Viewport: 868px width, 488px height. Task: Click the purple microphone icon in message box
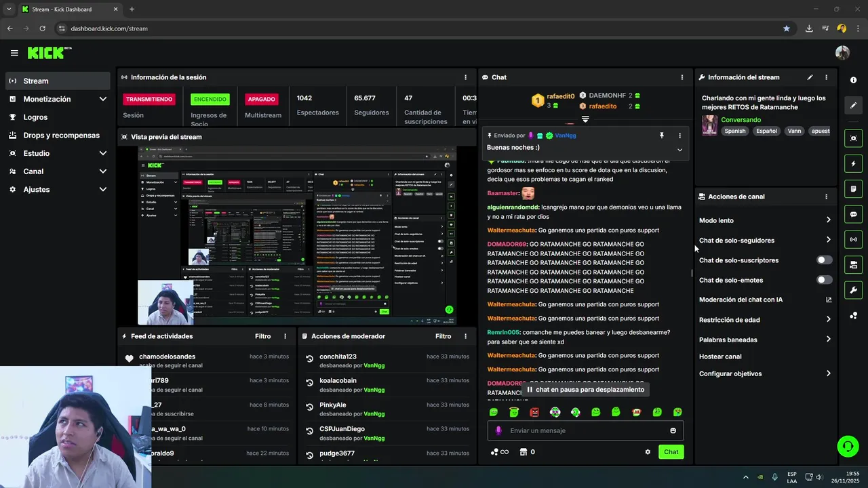click(x=498, y=430)
